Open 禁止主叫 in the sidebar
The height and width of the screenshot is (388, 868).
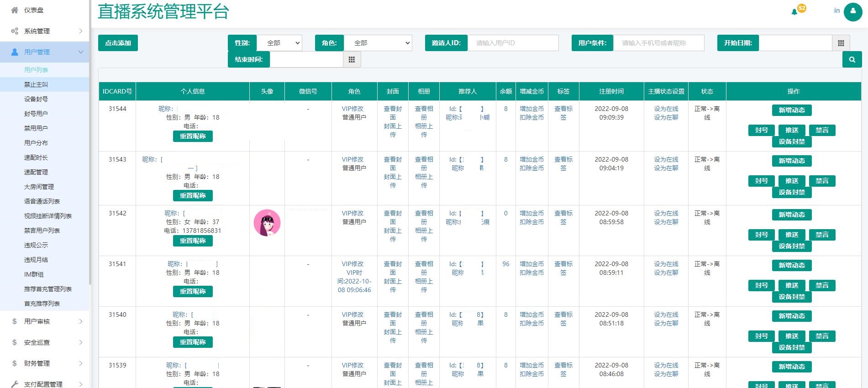36,84
